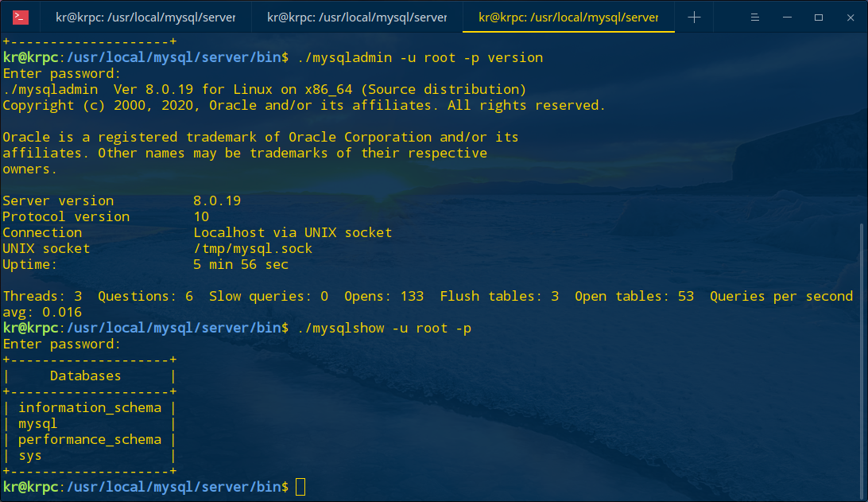Click the Server version 8.0.19 value
Image resolution: width=868 pixels, height=502 pixels.
point(217,200)
